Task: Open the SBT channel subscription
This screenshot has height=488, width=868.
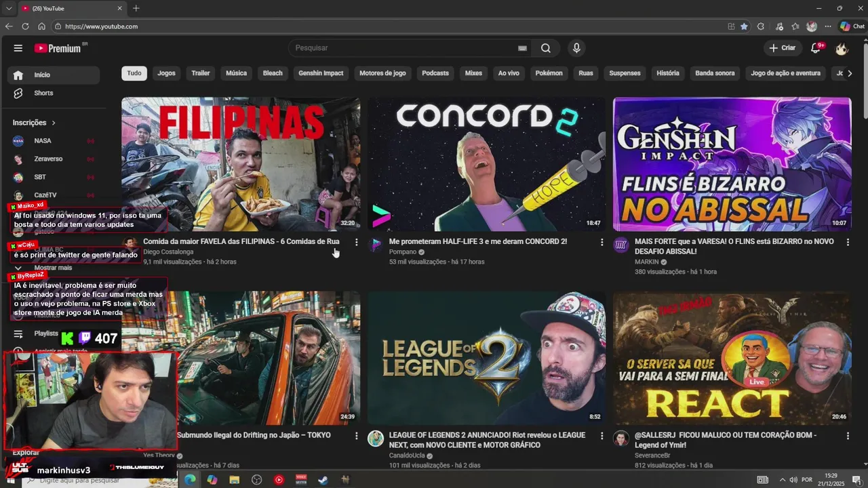Action: (54, 177)
